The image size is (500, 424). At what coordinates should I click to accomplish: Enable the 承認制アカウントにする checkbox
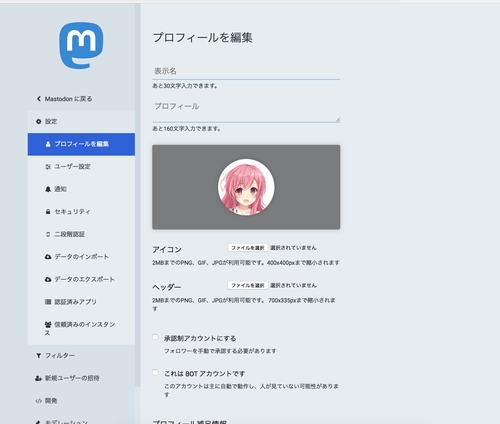coord(155,337)
